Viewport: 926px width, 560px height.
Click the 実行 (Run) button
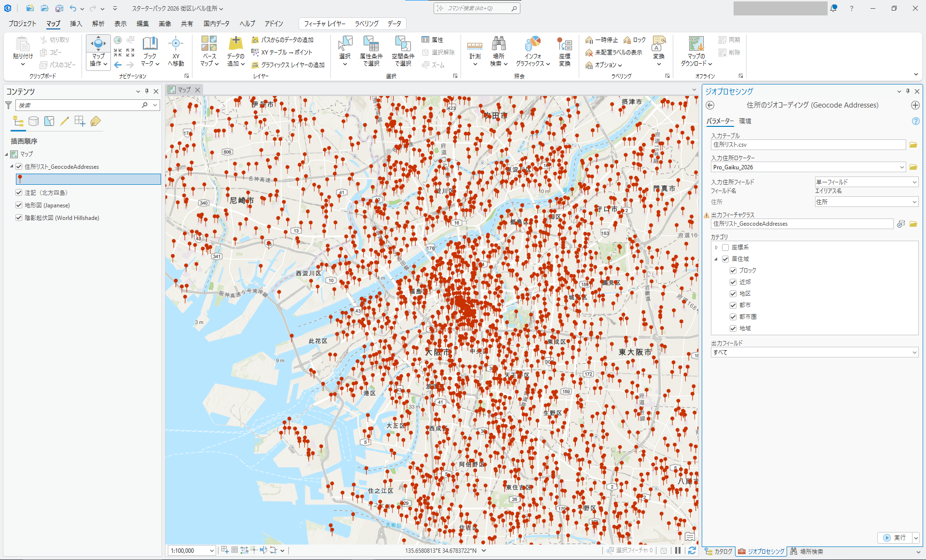(x=895, y=537)
